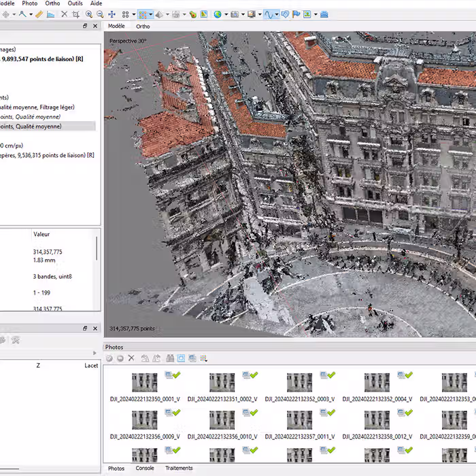Open the Outils menu
Image resolution: width=476 pixels, height=476 pixels.
click(75, 3)
